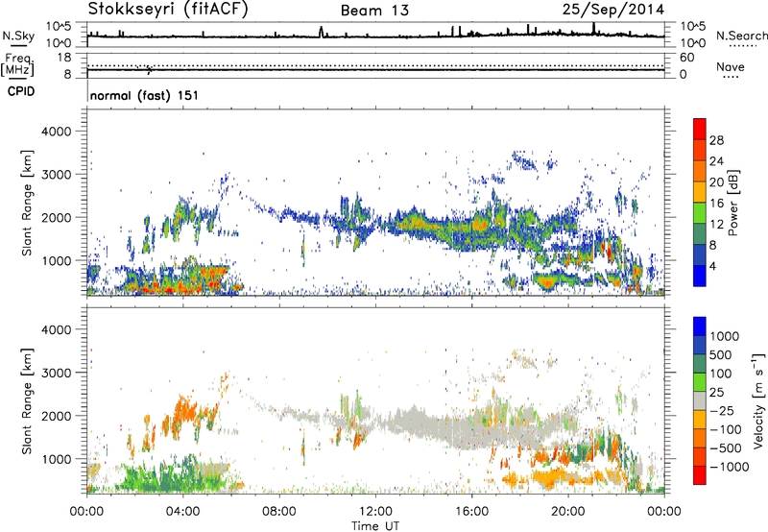Select the "12:00" time tick label

pos(375,512)
